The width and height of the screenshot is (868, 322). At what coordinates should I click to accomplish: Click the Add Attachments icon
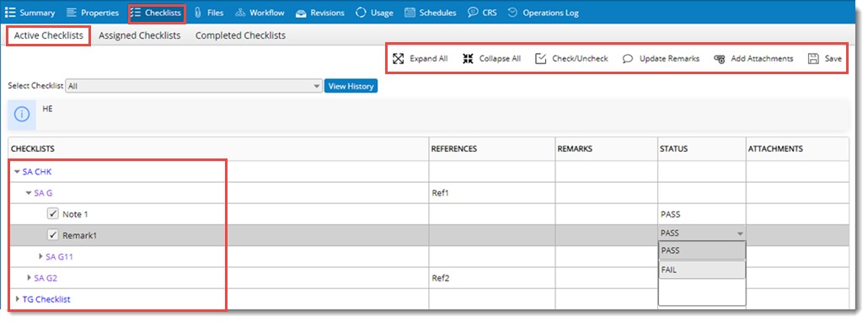(x=720, y=59)
